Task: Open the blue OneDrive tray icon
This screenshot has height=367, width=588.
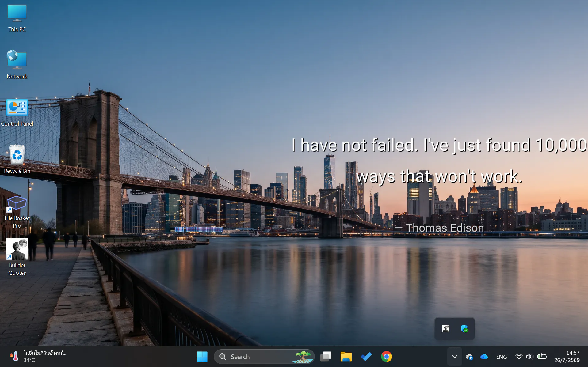Action: pos(484,357)
